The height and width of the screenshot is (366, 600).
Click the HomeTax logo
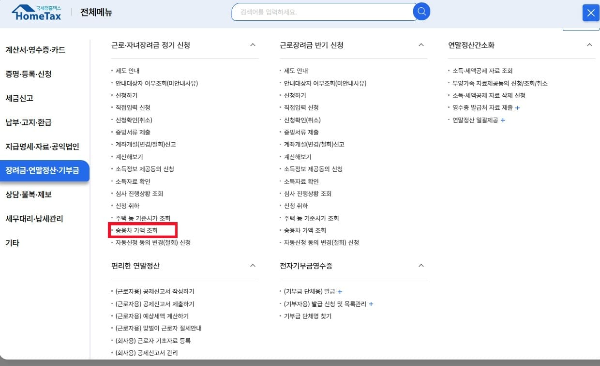(37, 13)
